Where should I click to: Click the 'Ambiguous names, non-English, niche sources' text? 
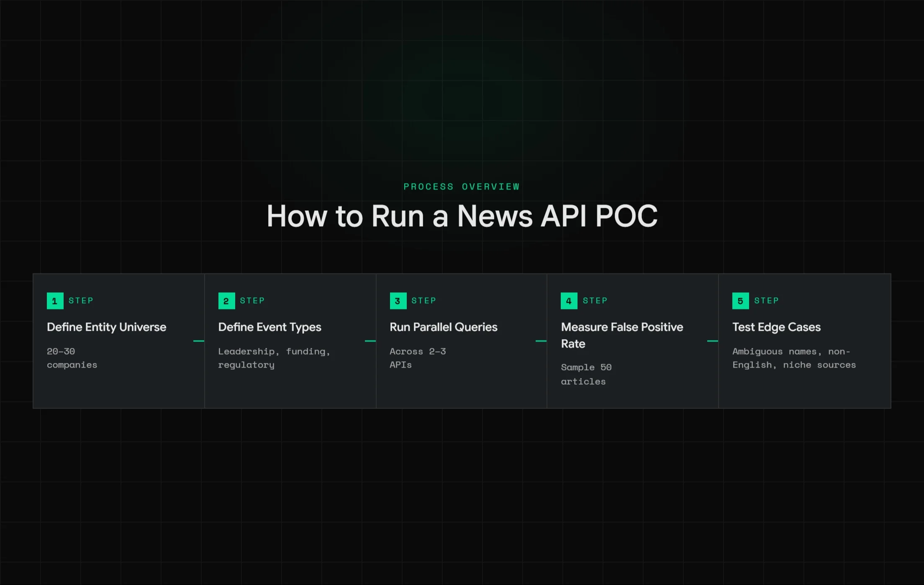[x=794, y=358]
